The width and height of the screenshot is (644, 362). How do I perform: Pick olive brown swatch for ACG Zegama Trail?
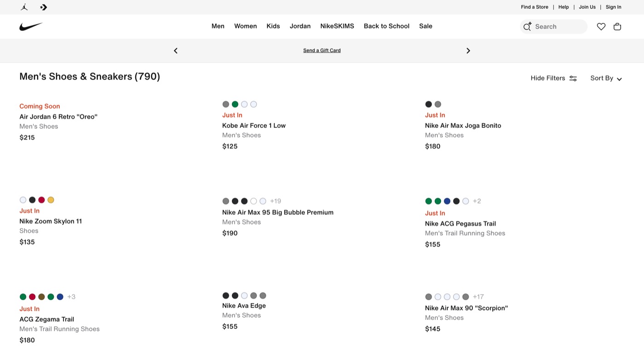coord(41,297)
